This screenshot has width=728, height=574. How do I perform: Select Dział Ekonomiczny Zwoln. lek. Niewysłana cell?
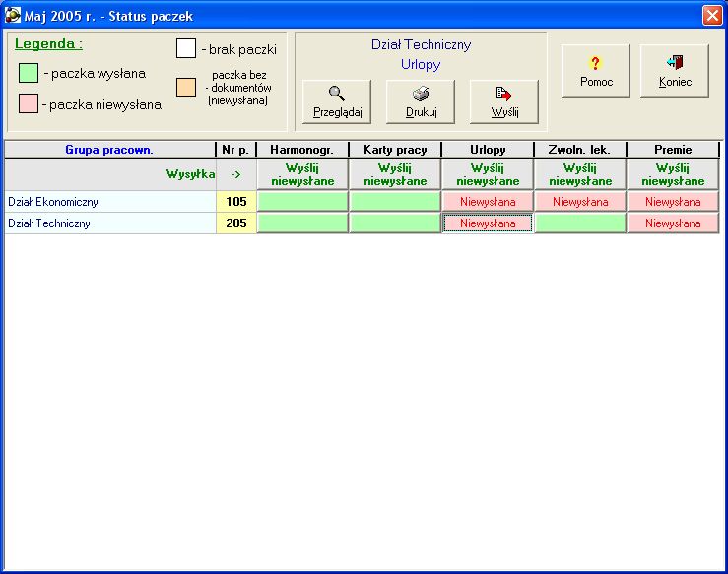[x=580, y=202]
